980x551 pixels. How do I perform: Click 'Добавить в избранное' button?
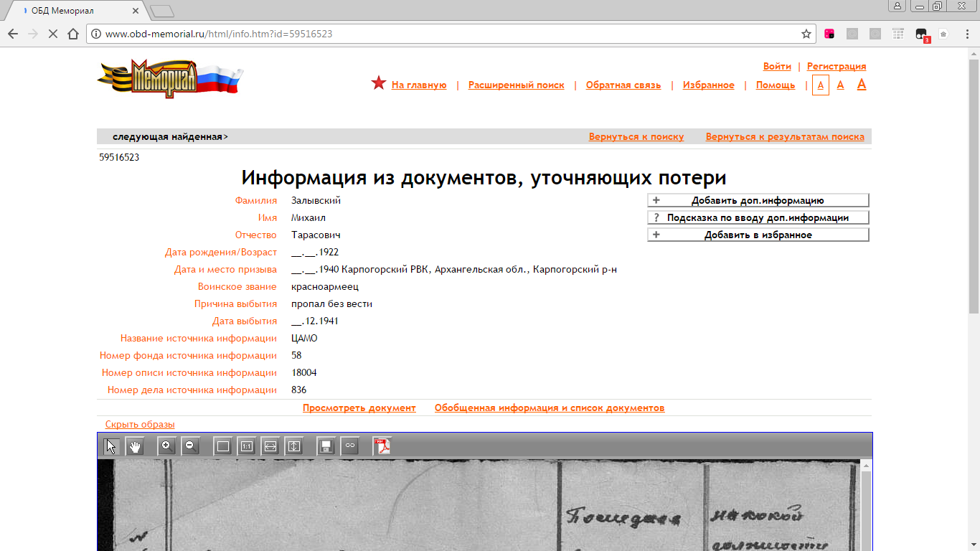point(758,235)
